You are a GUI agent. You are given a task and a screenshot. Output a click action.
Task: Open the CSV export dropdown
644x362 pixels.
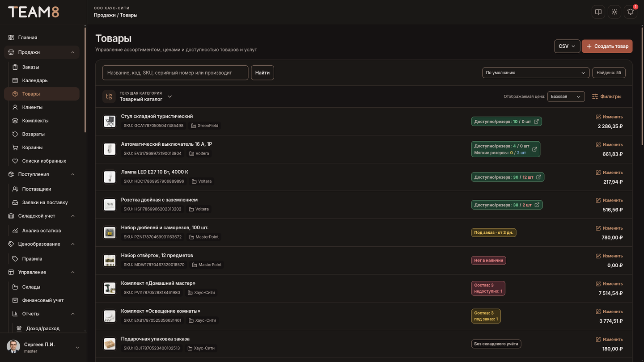pos(567,46)
